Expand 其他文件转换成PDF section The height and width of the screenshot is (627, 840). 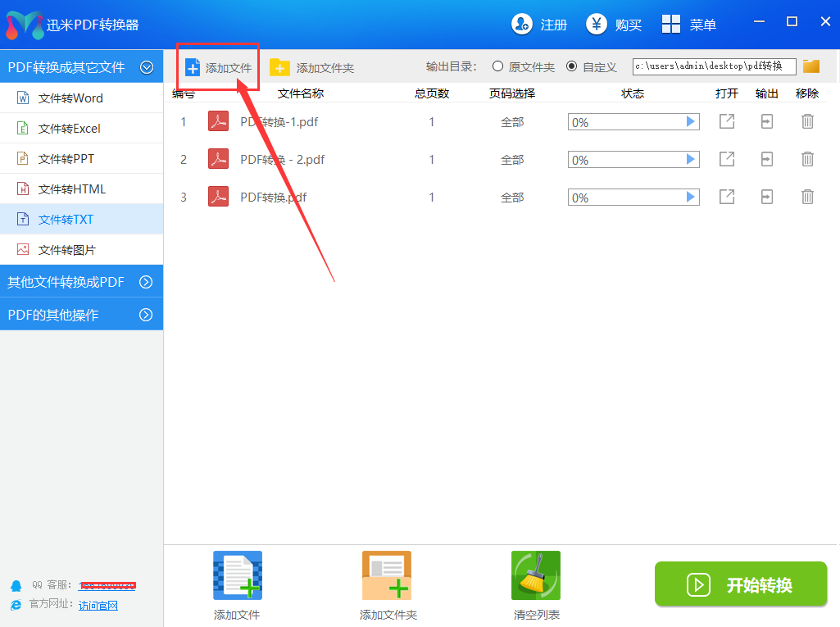tap(147, 282)
